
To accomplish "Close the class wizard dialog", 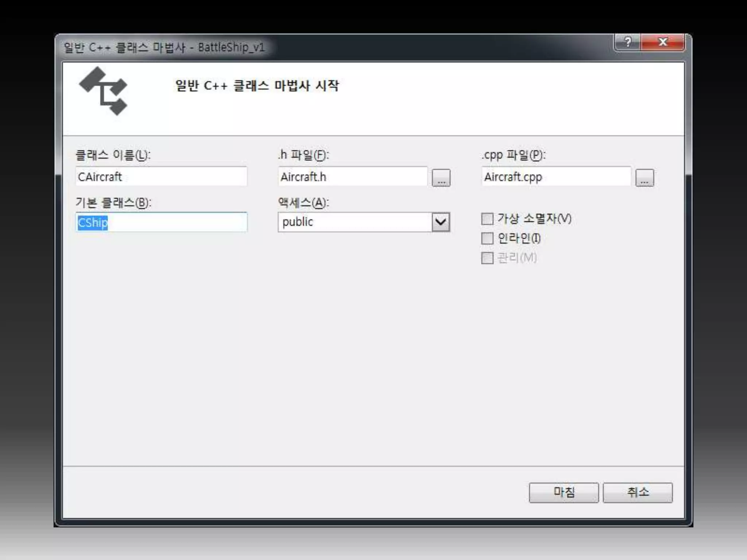I will [663, 42].
